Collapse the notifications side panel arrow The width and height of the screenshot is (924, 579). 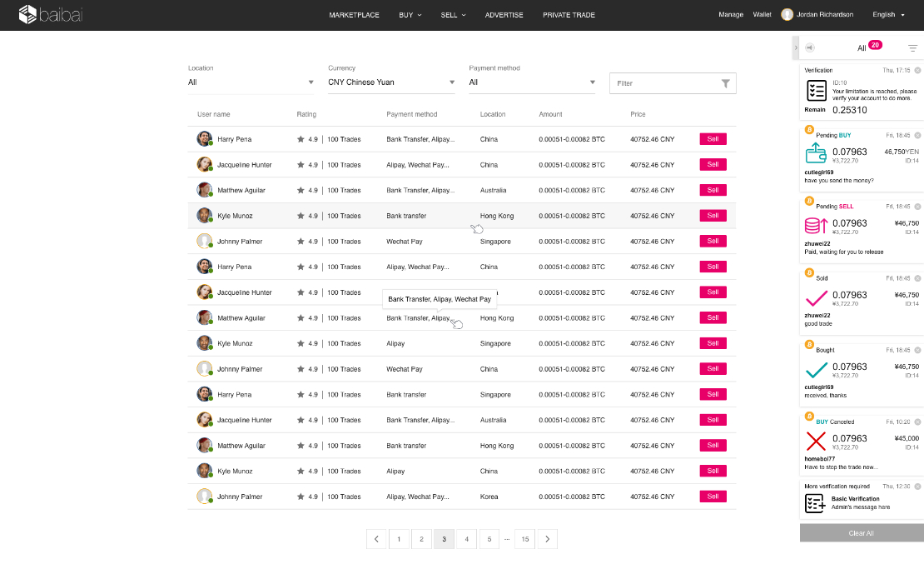(x=796, y=47)
